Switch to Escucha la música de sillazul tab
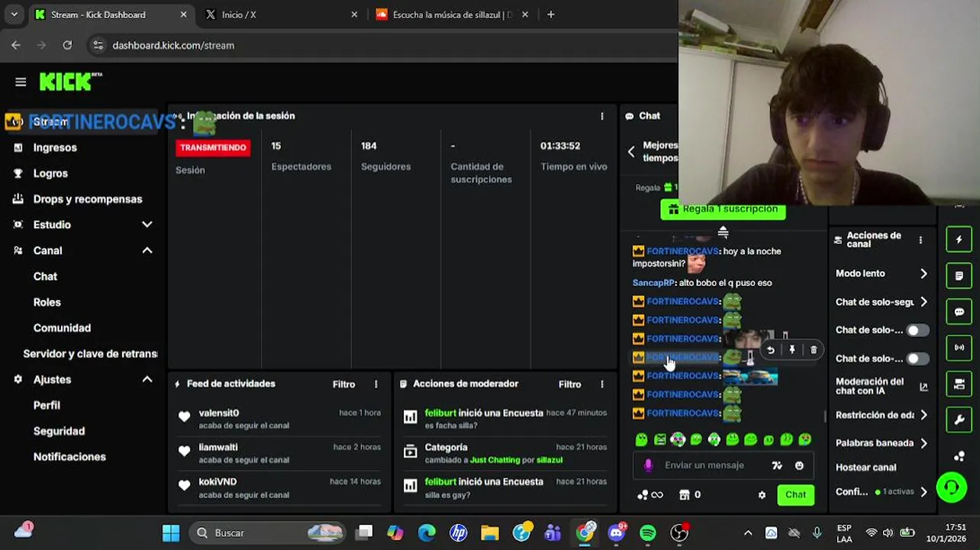 [x=452, y=15]
